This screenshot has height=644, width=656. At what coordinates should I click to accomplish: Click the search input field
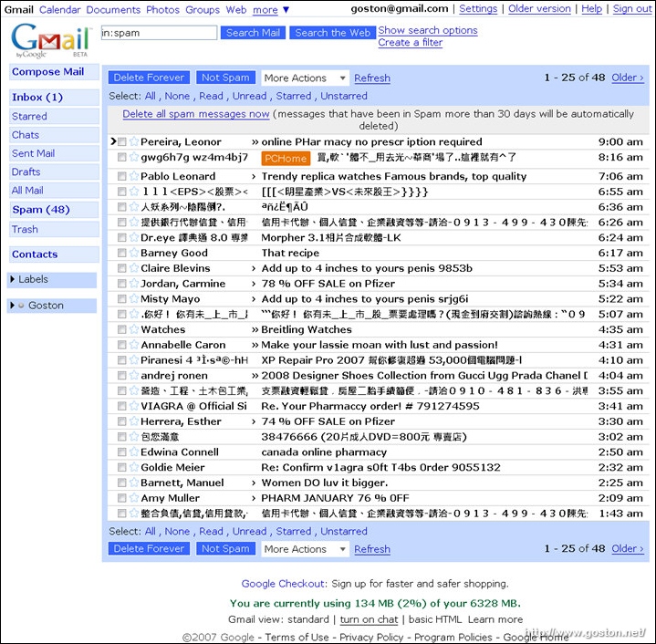click(159, 33)
